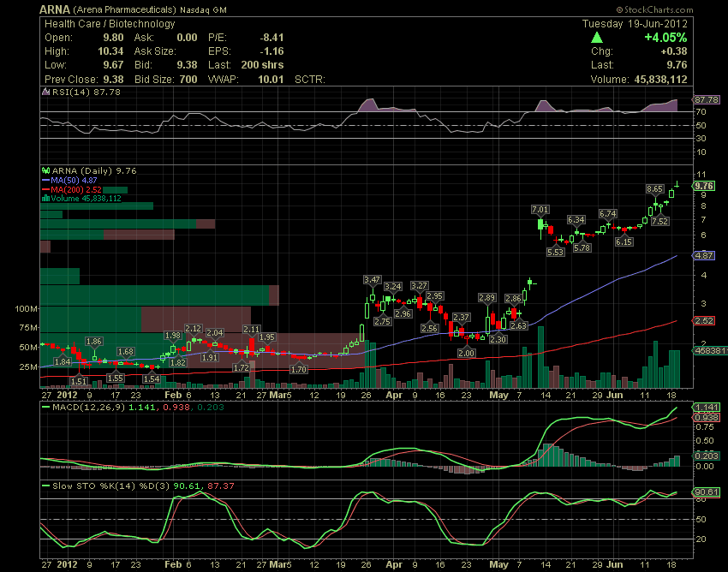
Task: Click the 'Nasdaq GM' exchange label
Action: (203, 9)
